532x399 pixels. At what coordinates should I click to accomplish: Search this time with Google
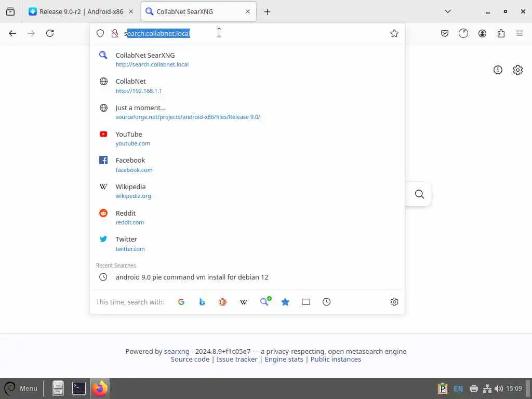[181, 302]
